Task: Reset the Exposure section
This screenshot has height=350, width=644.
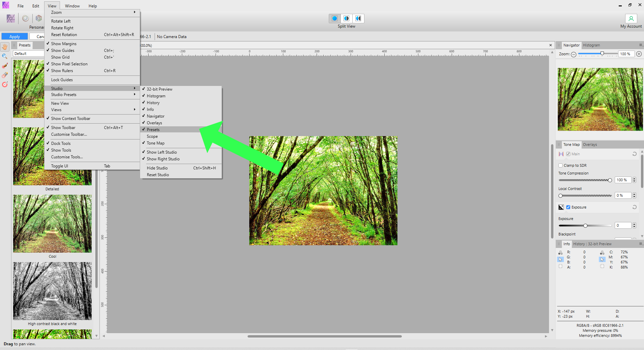Action: click(x=634, y=207)
